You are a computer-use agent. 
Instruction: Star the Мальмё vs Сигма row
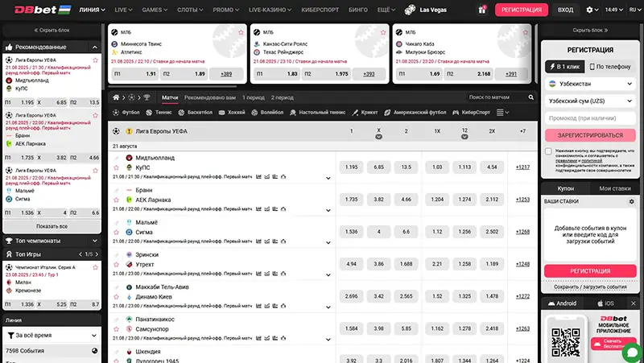(116, 232)
